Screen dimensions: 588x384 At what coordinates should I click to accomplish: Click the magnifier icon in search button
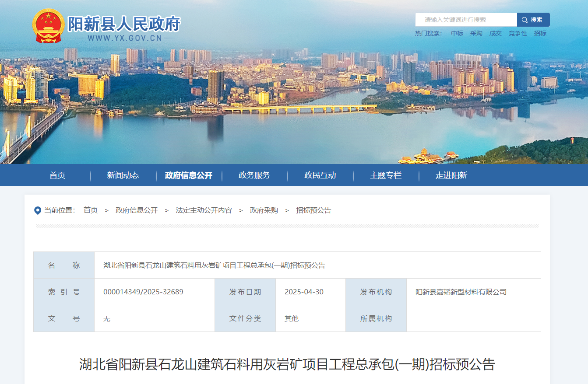(525, 20)
